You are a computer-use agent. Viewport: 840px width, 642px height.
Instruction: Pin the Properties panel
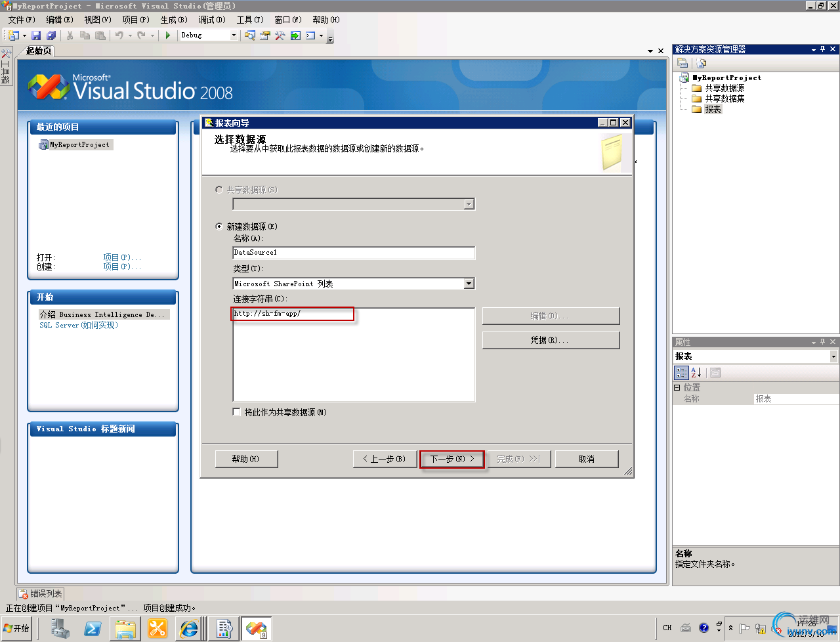pos(823,342)
